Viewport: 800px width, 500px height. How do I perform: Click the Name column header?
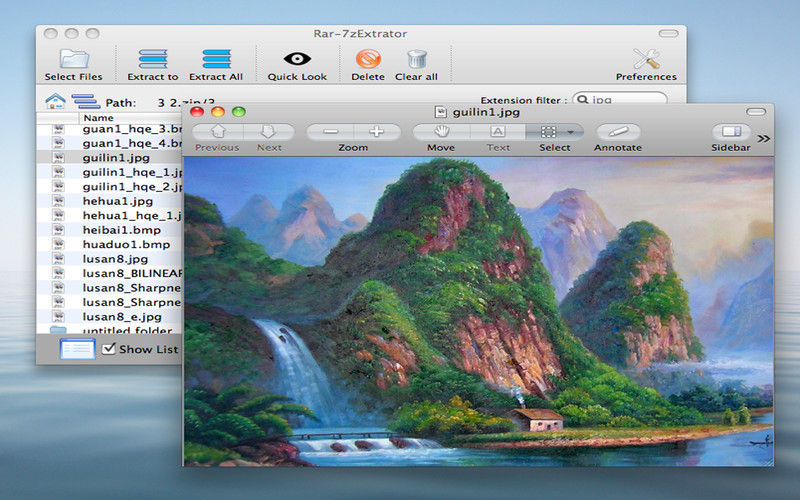131,118
